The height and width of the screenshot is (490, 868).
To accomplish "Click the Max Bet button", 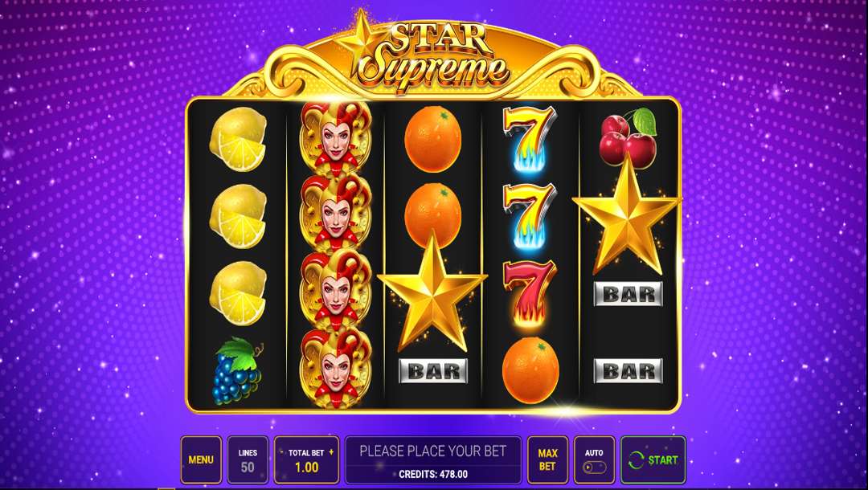I will 547,459.
